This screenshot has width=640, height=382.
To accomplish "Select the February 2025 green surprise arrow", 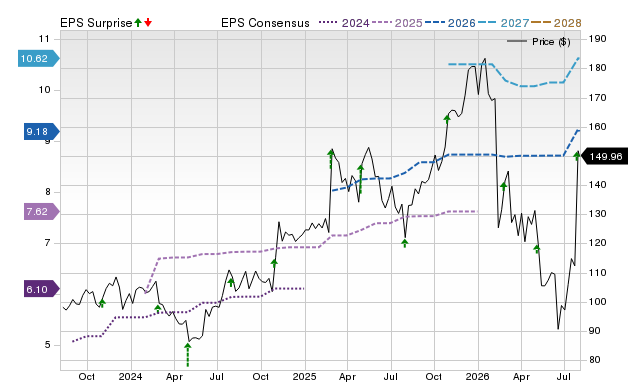I will 331,159.
